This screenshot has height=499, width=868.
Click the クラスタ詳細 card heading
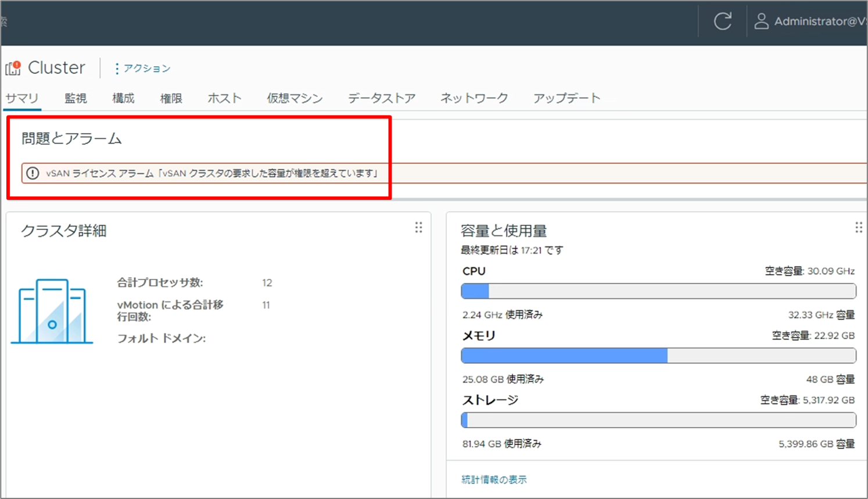63,231
